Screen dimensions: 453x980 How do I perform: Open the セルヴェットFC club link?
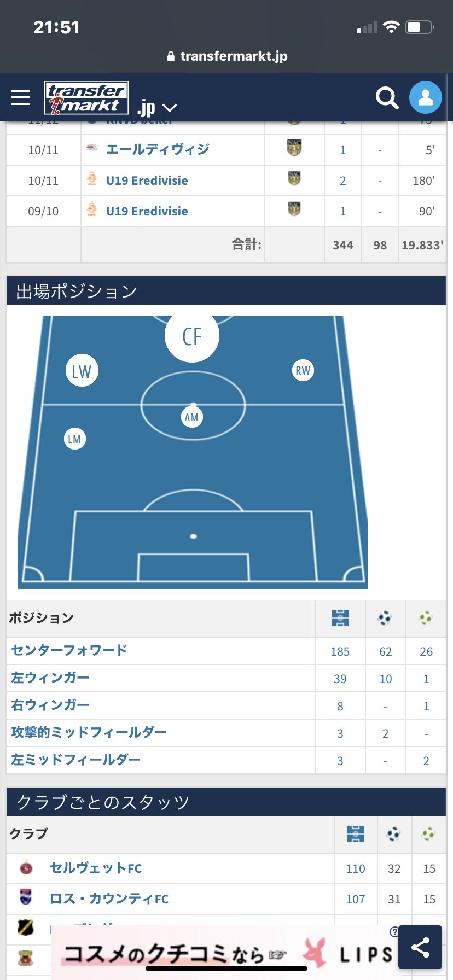(96, 868)
